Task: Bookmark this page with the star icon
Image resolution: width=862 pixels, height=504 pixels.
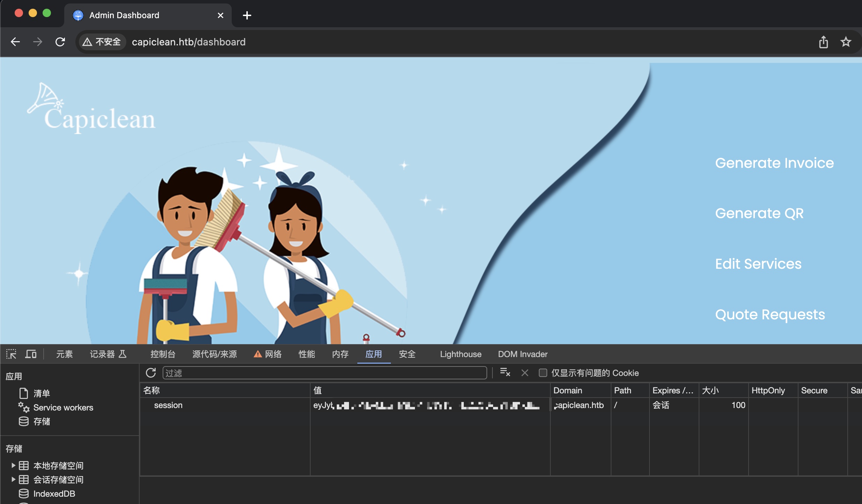Action: point(846,42)
